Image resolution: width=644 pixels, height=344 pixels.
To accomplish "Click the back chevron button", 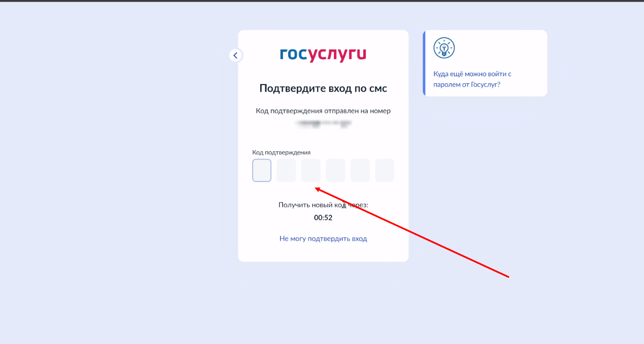I will (236, 55).
